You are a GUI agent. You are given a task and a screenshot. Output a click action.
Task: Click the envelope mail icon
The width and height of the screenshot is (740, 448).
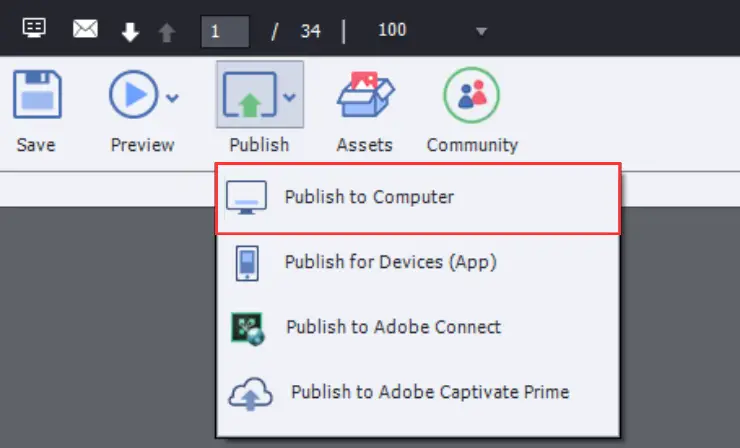pos(85,29)
